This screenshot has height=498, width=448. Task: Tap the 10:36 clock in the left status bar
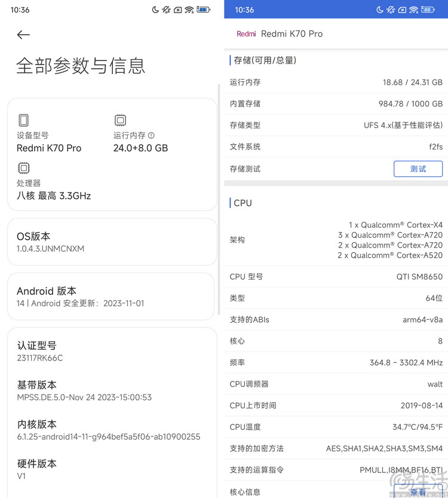pyautogui.click(x=20, y=10)
